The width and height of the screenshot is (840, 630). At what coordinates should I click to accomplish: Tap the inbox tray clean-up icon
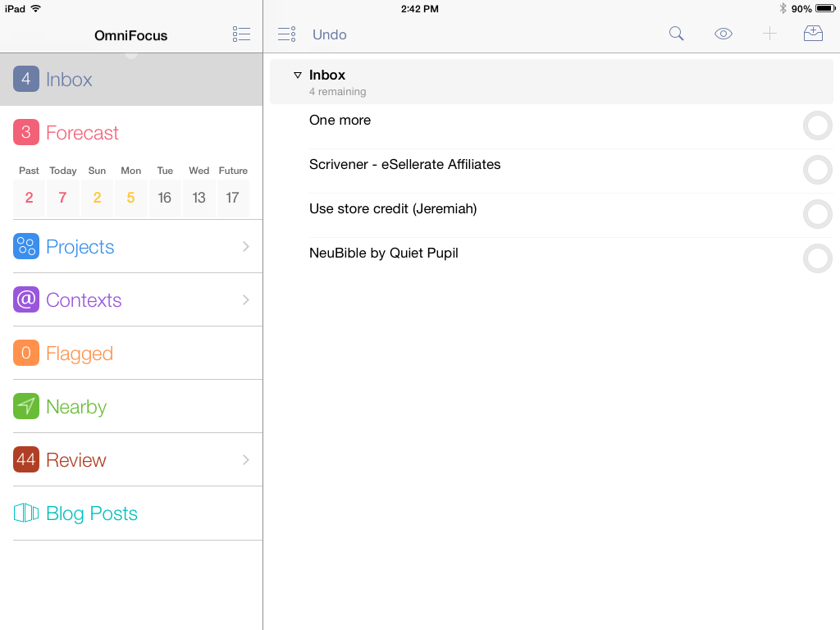click(x=813, y=34)
